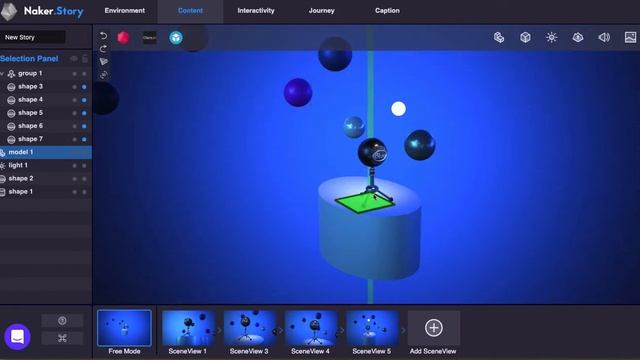
Task: Toggle the blue dot on shape 6 row
Action: (x=84, y=126)
